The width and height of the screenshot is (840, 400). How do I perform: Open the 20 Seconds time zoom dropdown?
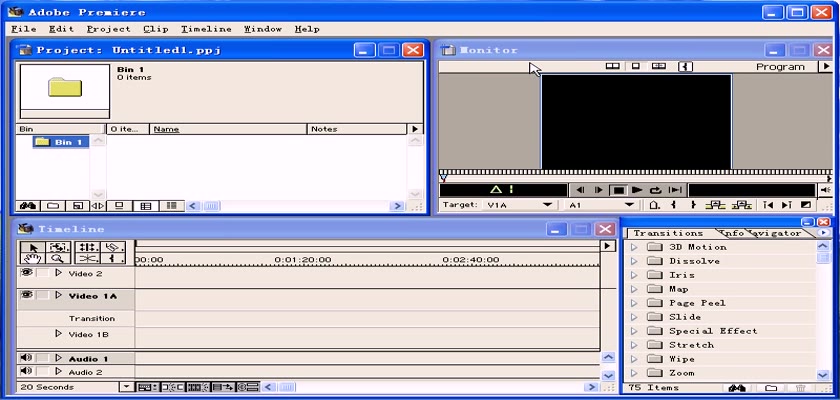coord(126,387)
